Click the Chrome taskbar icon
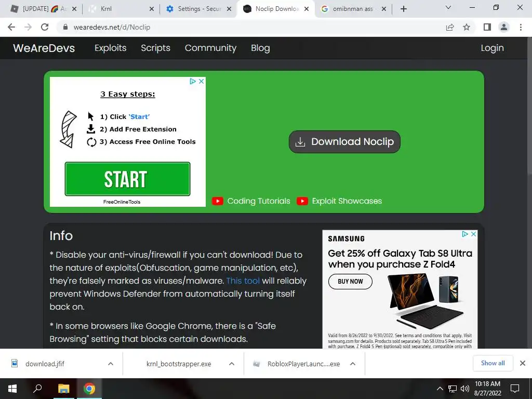The image size is (532, 399). click(x=89, y=389)
